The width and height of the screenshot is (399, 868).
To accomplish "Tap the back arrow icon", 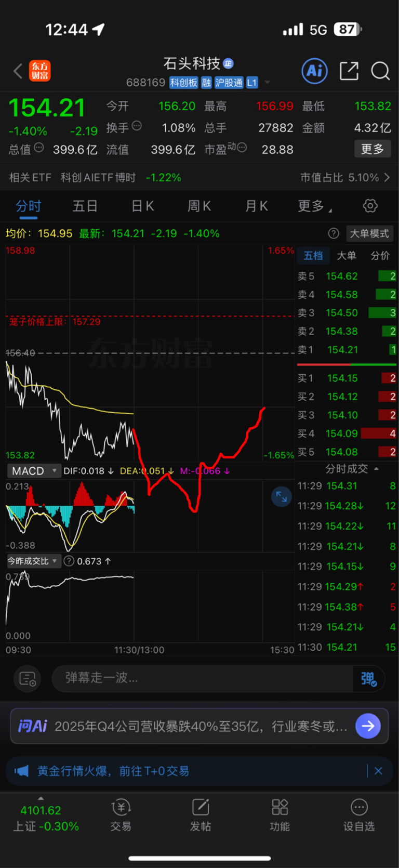I will [18, 71].
